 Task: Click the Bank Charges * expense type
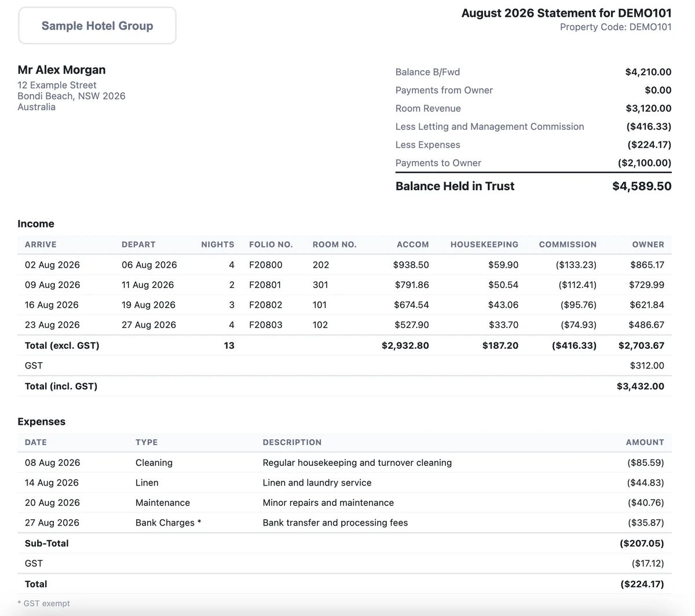(x=169, y=523)
